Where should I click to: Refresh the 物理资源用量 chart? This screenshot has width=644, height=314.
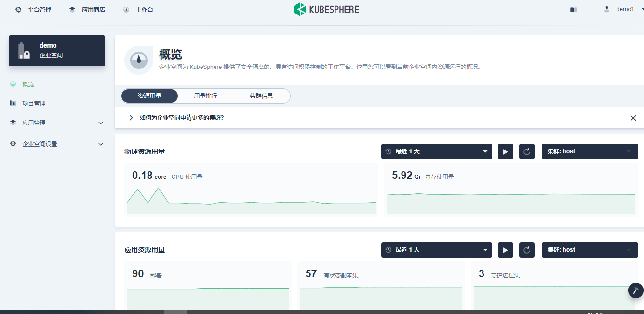coord(526,151)
